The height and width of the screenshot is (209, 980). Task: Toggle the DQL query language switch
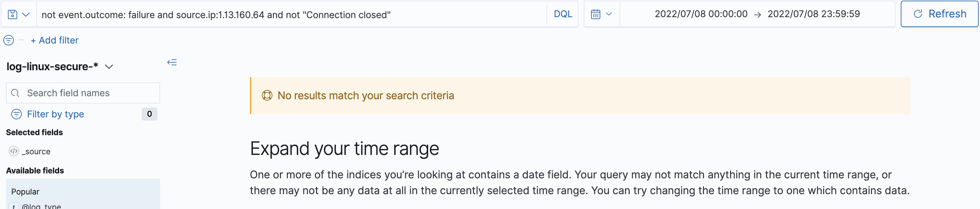[563, 14]
